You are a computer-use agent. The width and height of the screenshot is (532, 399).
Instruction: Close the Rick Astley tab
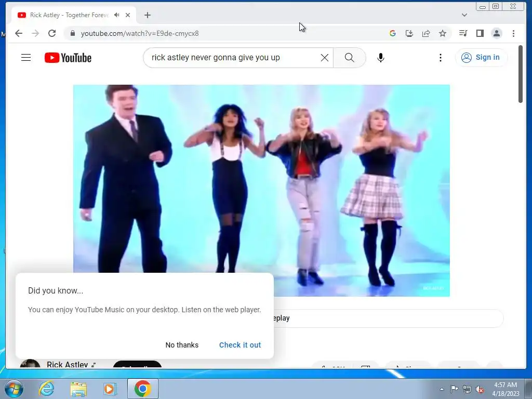click(x=128, y=15)
